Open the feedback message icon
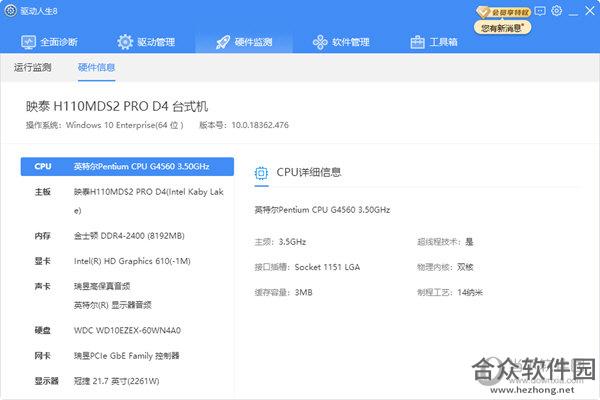600x400 pixels. coord(540,11)
